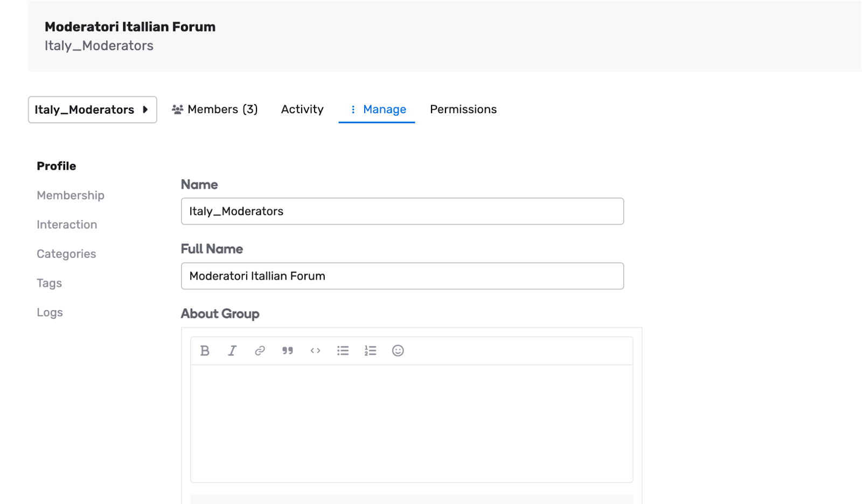Screen dimensions: 862x504
Task: Open the emoji picker in the toolbar
Action: 398,351
